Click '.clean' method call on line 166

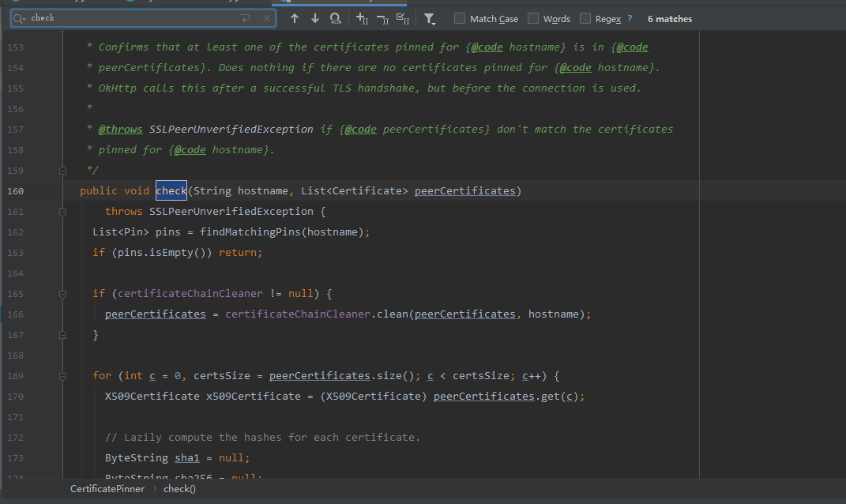point(391,314)
